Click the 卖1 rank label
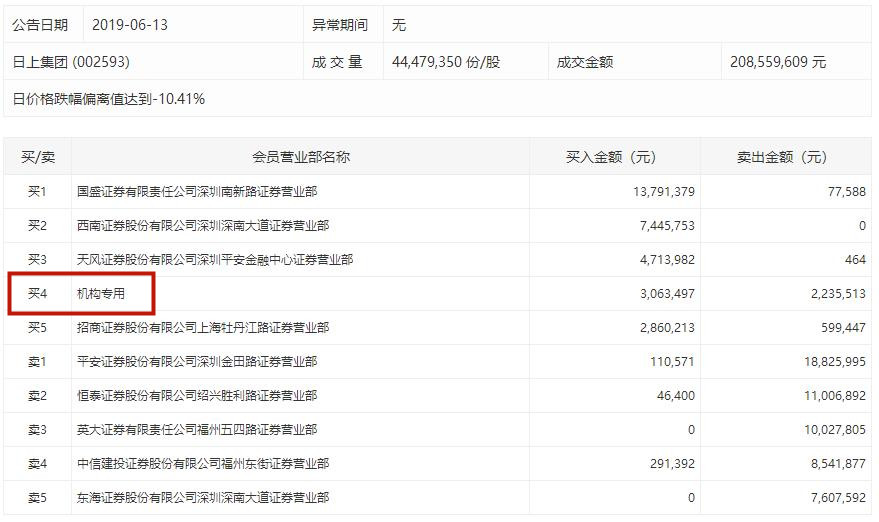Screen dimensions: 879x522 (x=38, y=362)
